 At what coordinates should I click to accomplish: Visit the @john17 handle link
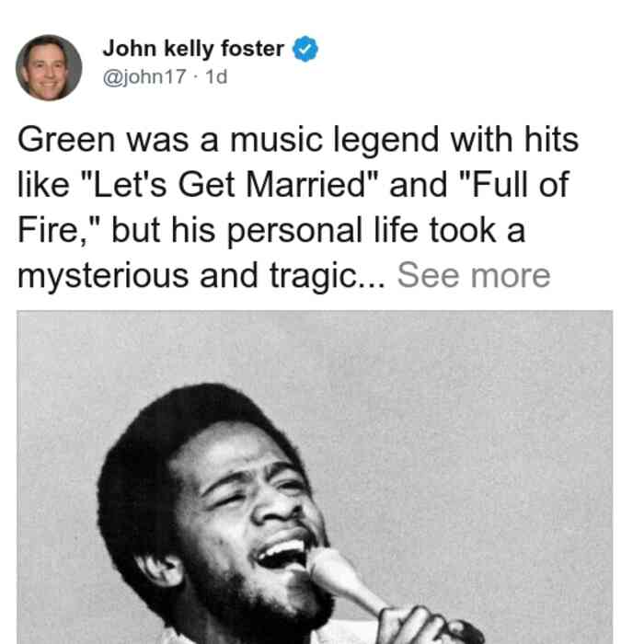pos(144,76)
